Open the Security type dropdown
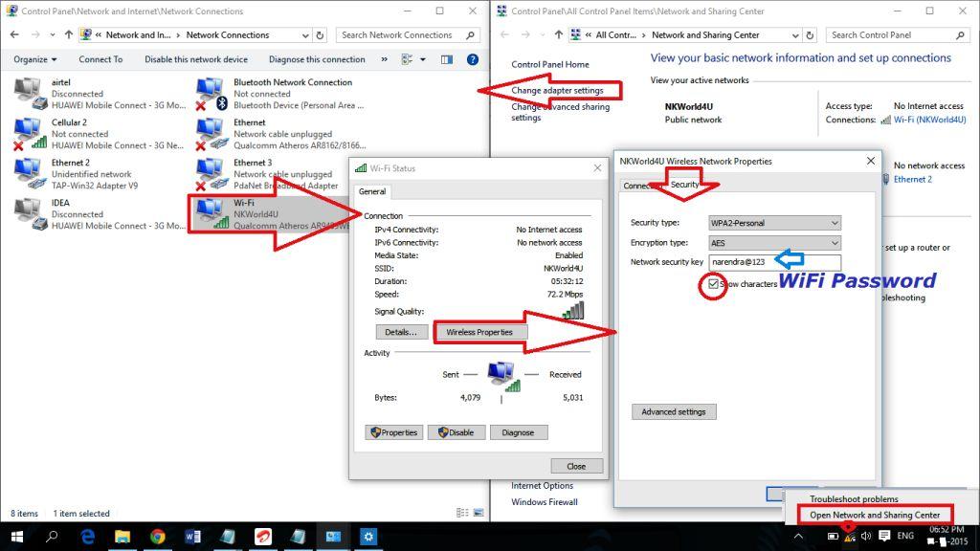Viewport: 980px width, 551px height. point(774,223)
